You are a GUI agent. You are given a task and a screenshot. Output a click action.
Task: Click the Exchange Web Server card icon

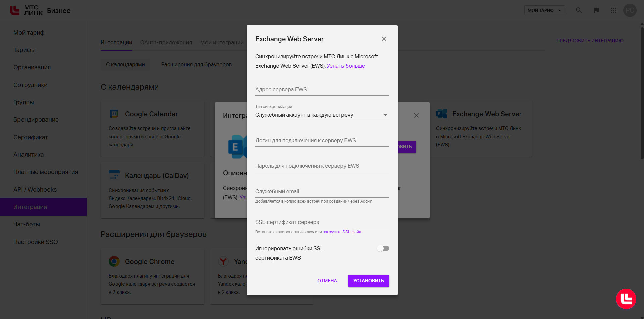442,114
